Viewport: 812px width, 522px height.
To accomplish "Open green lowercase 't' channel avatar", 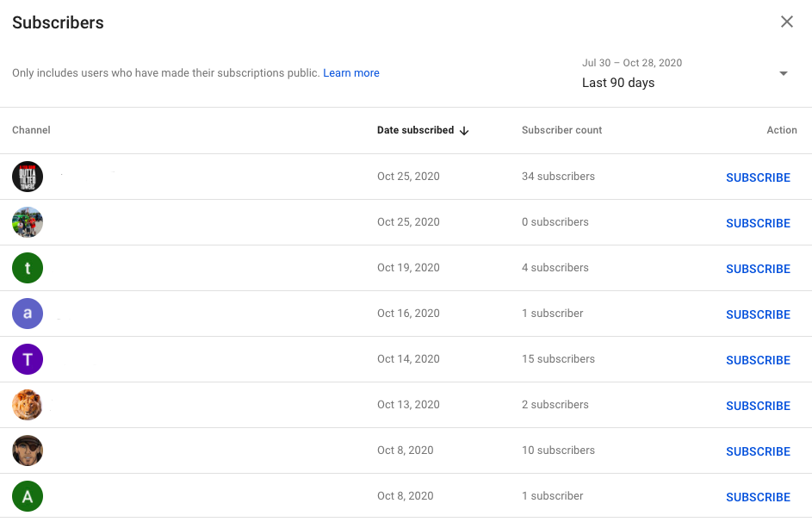I will click(28, 268).
